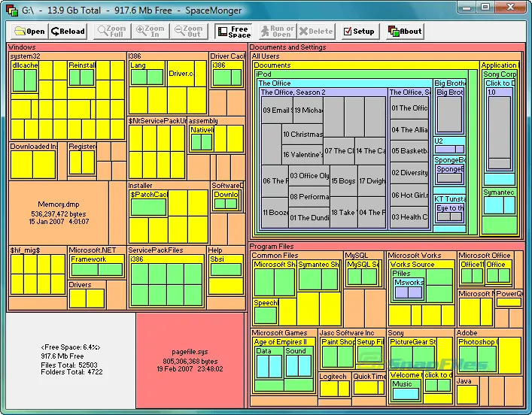
Task: Click the Age of Empires II folder
Action: (280, 342)
